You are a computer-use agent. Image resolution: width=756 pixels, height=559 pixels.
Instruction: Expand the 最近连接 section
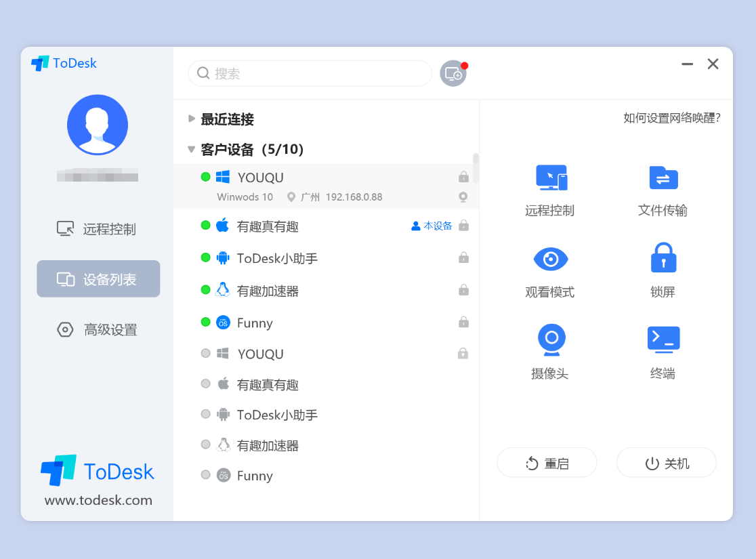192,119
